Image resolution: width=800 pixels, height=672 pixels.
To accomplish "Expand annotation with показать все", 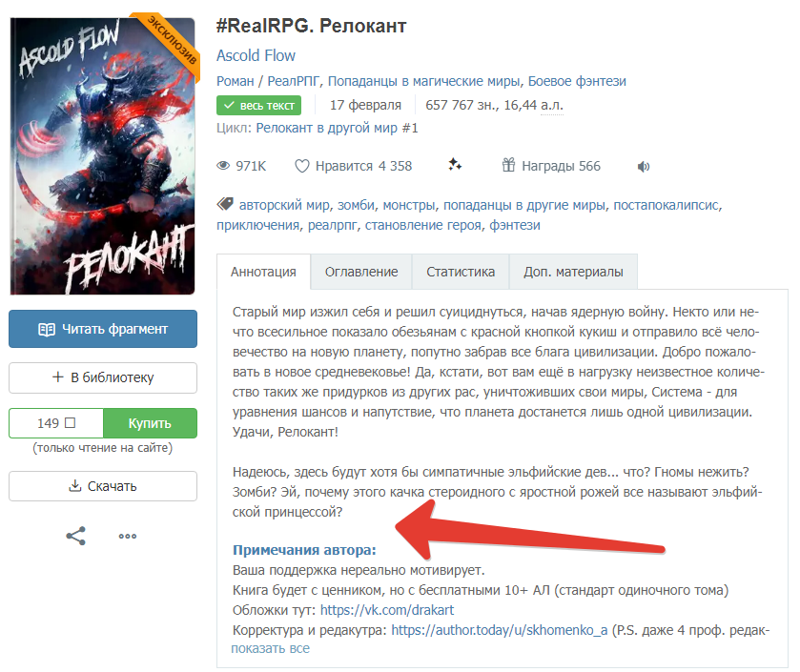I will click(271, 648).
